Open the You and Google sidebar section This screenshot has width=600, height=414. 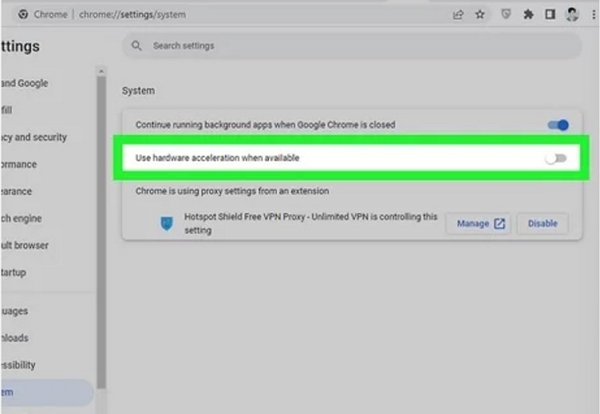[24, 83]
